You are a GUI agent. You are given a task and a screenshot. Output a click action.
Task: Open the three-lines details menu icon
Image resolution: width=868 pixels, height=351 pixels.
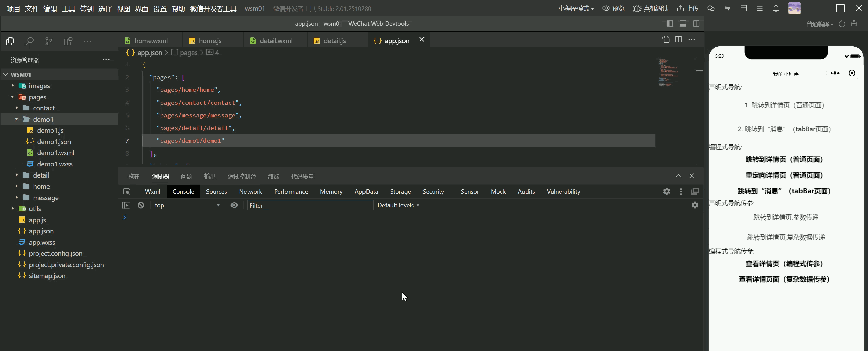pos(760,8)
